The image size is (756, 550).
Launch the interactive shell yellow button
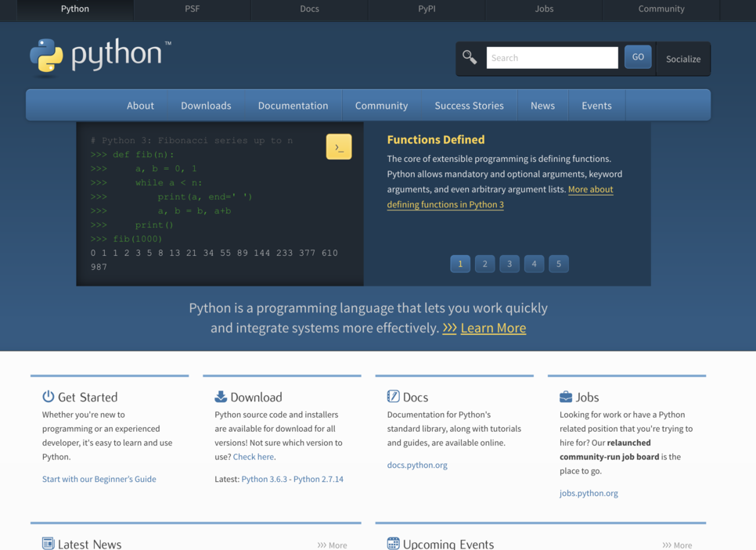point(338,146)
